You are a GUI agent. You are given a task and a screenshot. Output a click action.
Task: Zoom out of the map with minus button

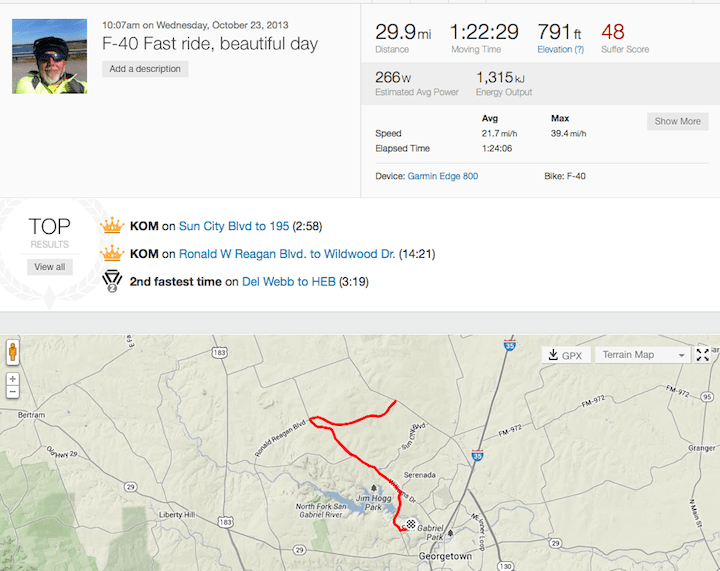click(x=12, y=392)
